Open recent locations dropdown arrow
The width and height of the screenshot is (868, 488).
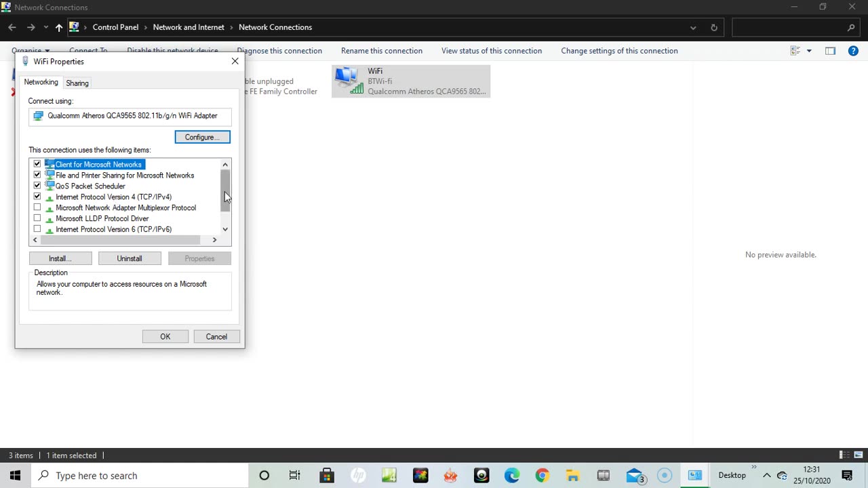pos(45,28)
